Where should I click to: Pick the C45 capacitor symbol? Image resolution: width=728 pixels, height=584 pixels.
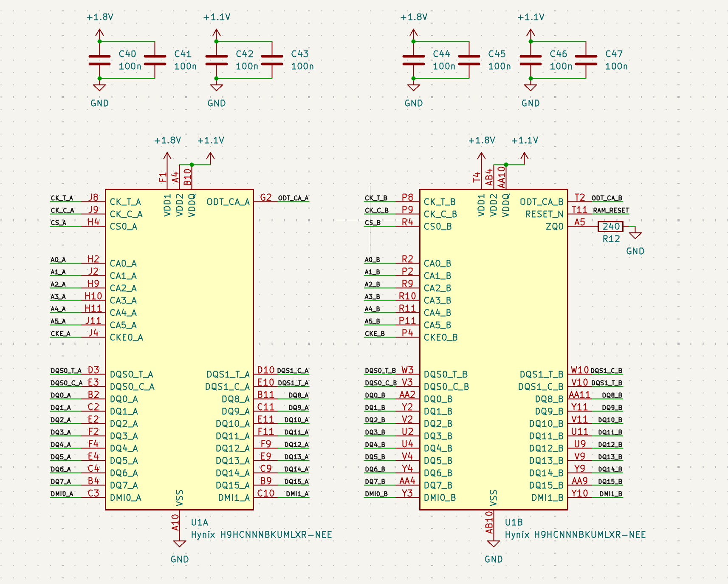469,60
